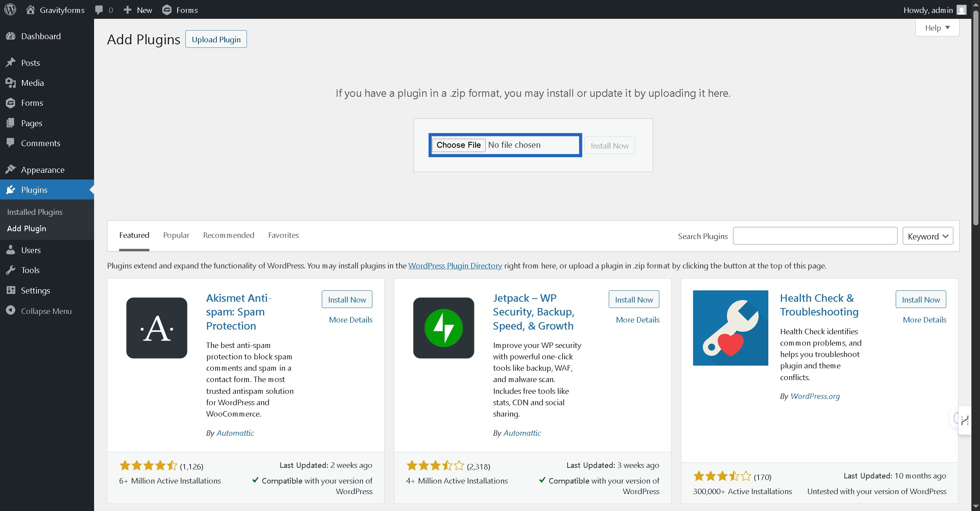This screenshot has height=511, width=980.
Task: Open Forms icon in top admin bar
Action: tap(167, 10)
